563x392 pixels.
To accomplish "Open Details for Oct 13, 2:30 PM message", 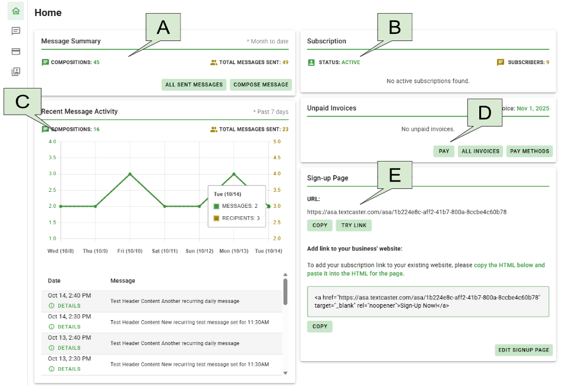I will point(65,369).
